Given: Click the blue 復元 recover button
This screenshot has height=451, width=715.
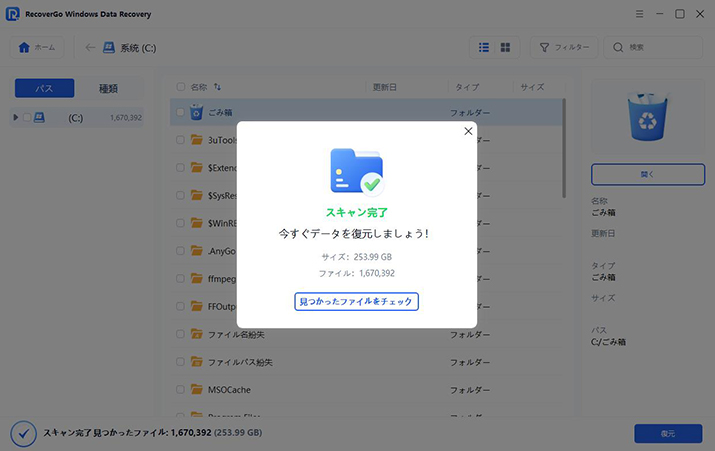Looking at the screenshot, I should [668, 434].
